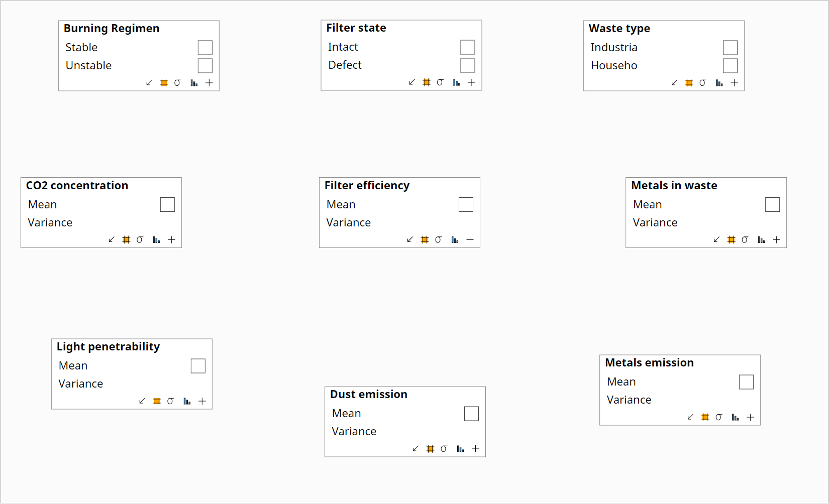Open bar chart icon on CO2 concentration node
The image size is (829, 504).
[156, 240]
